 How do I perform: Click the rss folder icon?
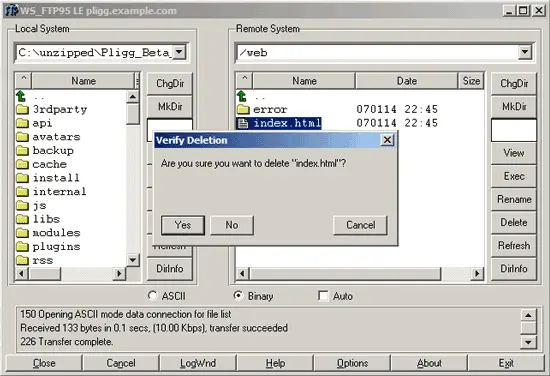coord(22,260)
